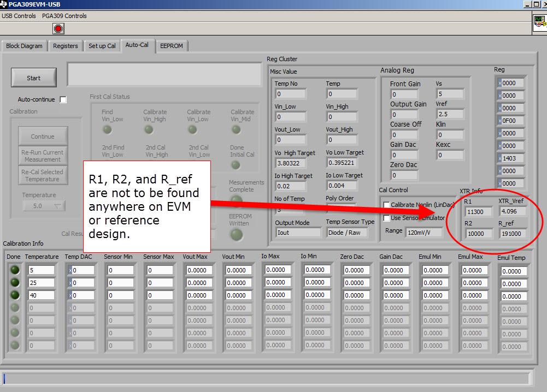Click the Vin_Low field
This screenshot has width=547, height=392.
coord(291,117)
